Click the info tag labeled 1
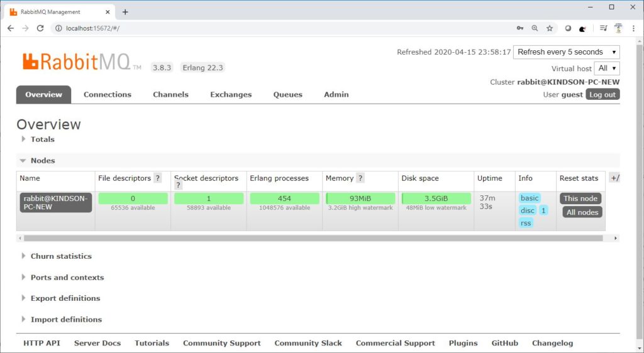The width and height of the screenshot is (644, 353). [x=543, y=211]
